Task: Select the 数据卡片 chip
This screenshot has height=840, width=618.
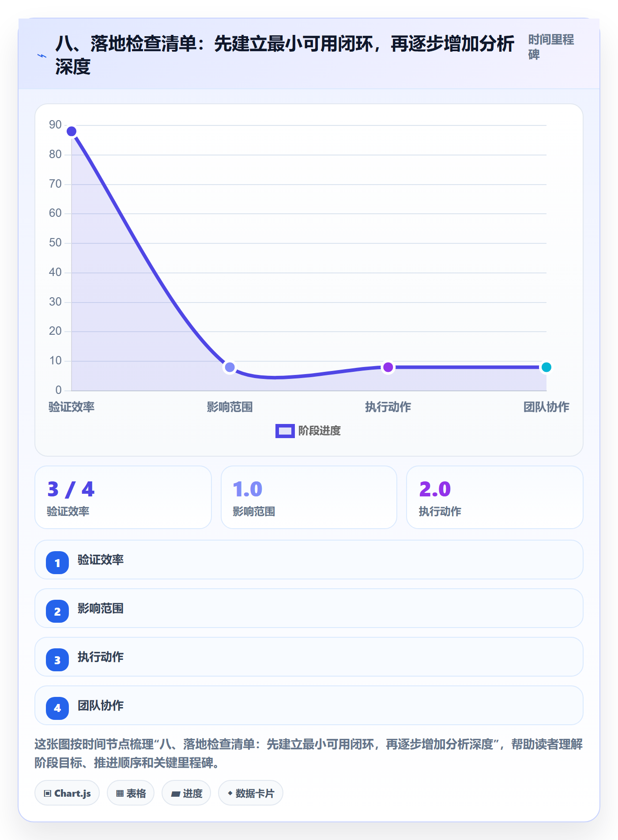Action: (x=251, y=793)
